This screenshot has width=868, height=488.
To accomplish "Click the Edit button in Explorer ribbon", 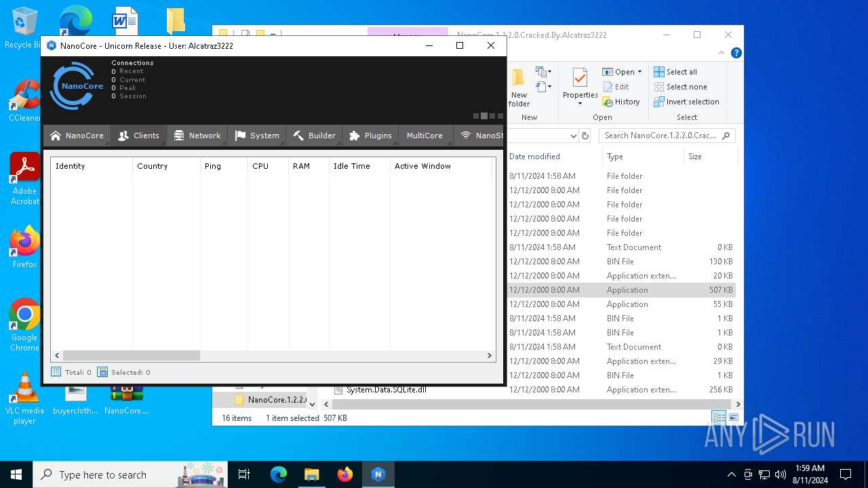I will (616, 87).
